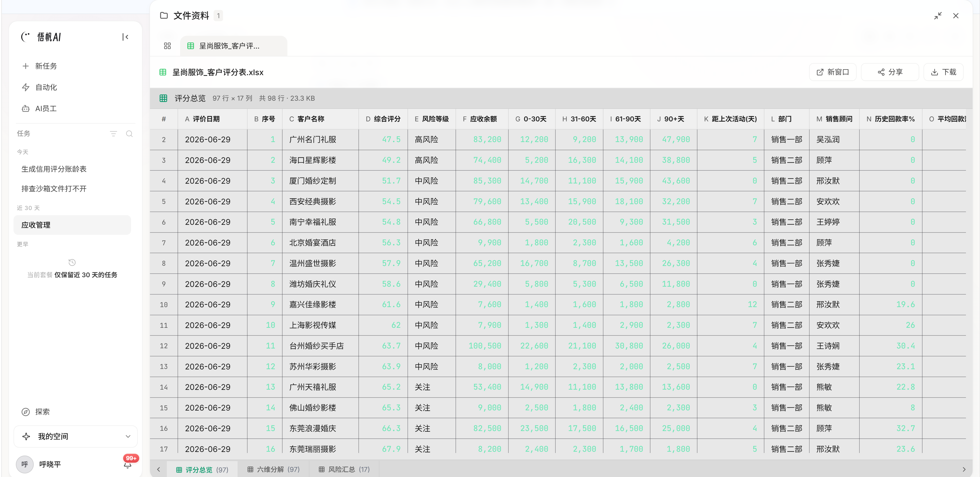This screenshot has width=980, height=477.
Task: Select cell 上海影视传媒
Action: [x=320, y=325]
